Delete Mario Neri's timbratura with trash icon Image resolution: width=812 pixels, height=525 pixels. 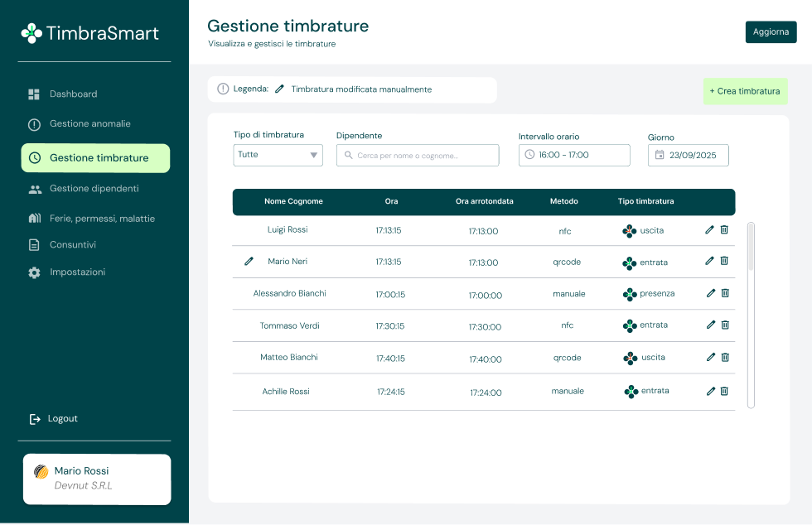click(x=724, y=261)
